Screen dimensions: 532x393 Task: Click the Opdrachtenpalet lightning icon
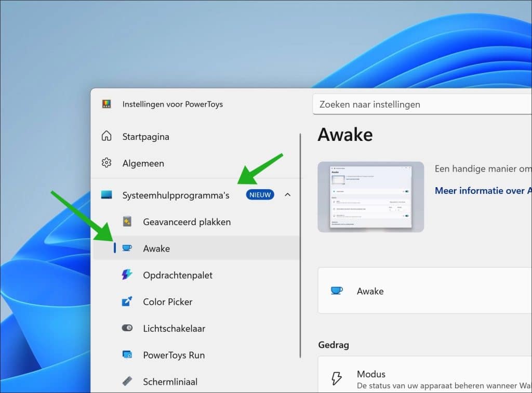point(127,274)
